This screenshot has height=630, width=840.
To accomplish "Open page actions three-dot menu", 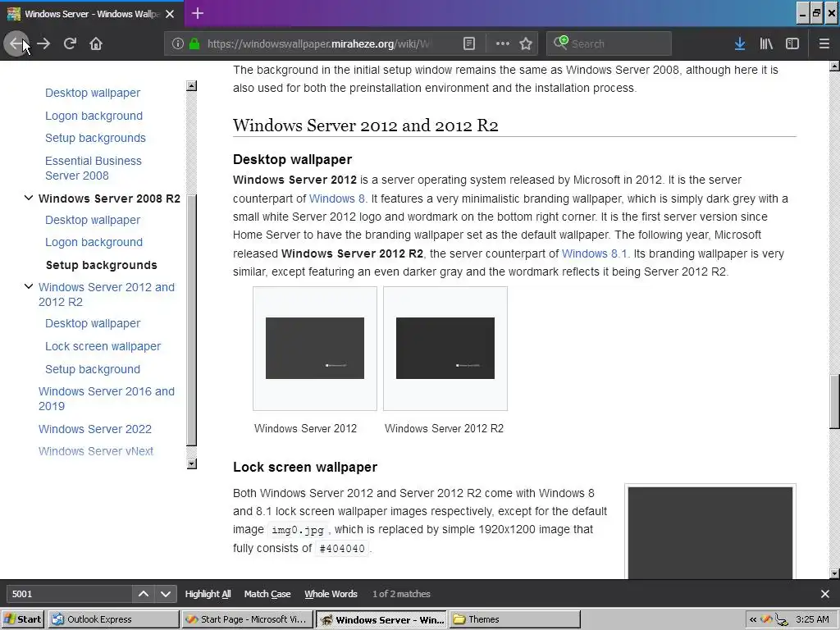I will [502, 43].
